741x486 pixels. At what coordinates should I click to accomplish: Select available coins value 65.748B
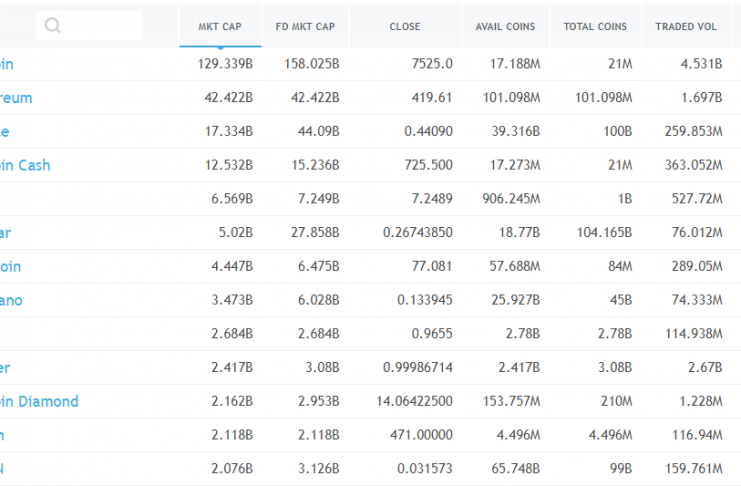(x=516, y=469)
